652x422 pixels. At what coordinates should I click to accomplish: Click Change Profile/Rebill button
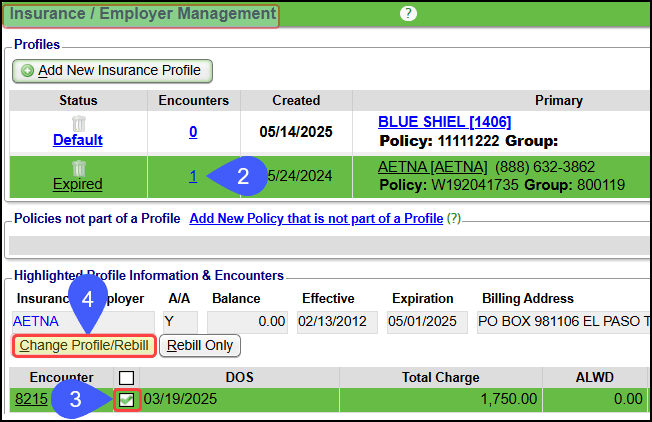click(84, 345)
